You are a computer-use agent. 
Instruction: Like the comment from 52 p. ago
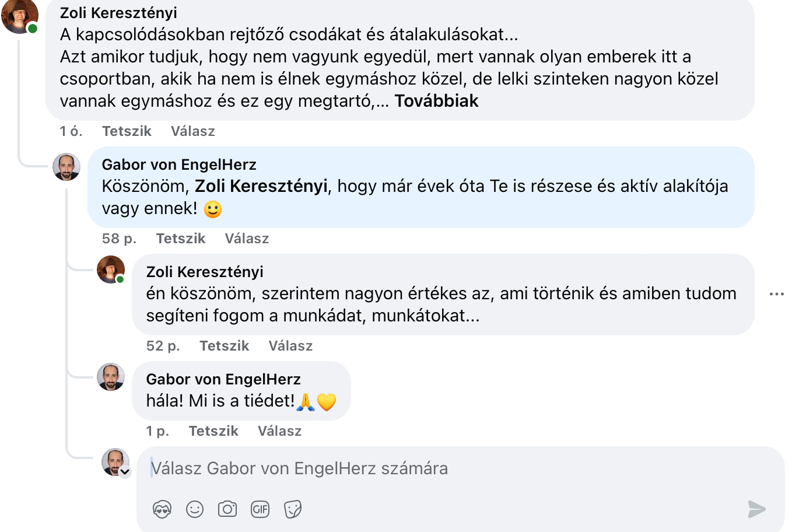pyautogui.click(x=225, y=346)
